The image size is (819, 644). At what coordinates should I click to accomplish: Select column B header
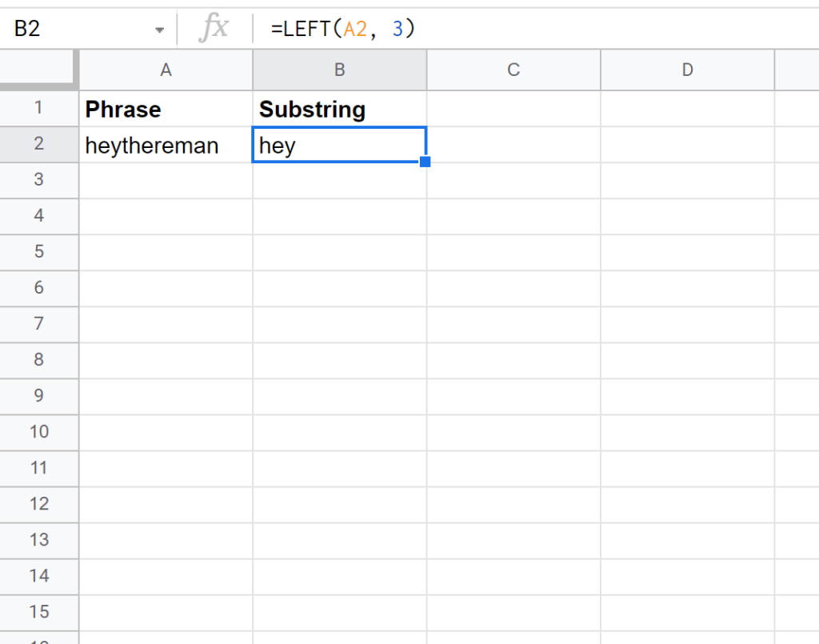339,70
